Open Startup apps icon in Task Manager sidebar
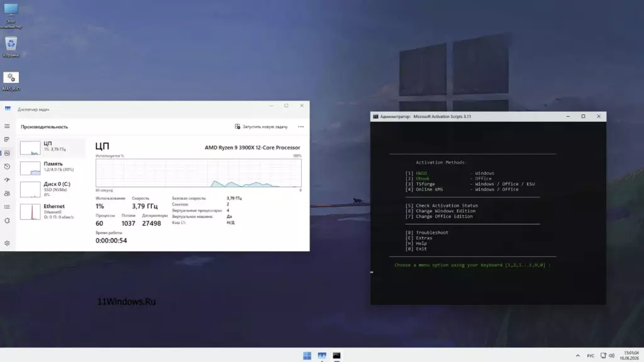The image size is (644, 362). coord(7,180)
